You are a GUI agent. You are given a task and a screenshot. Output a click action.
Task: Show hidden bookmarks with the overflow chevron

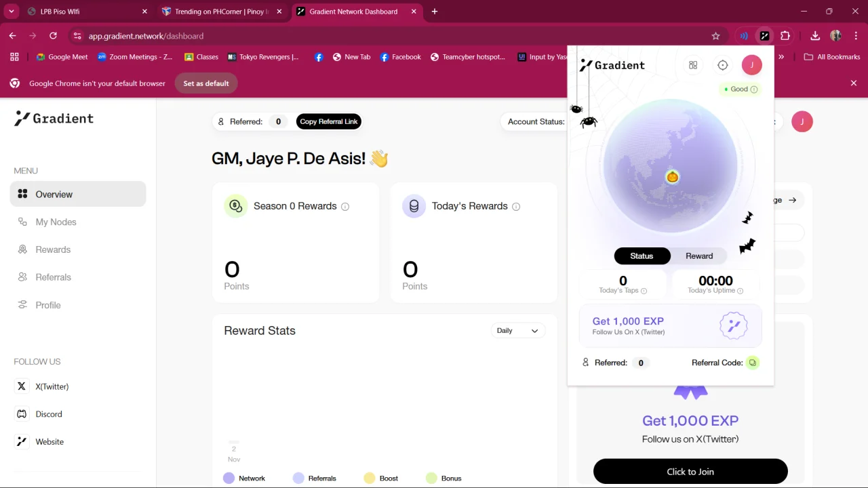coord(781,57)
